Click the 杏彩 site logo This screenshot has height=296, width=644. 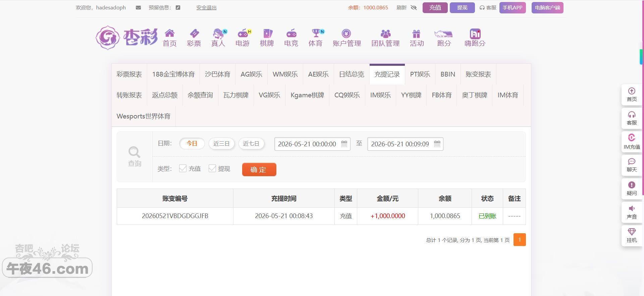point(126,38)
